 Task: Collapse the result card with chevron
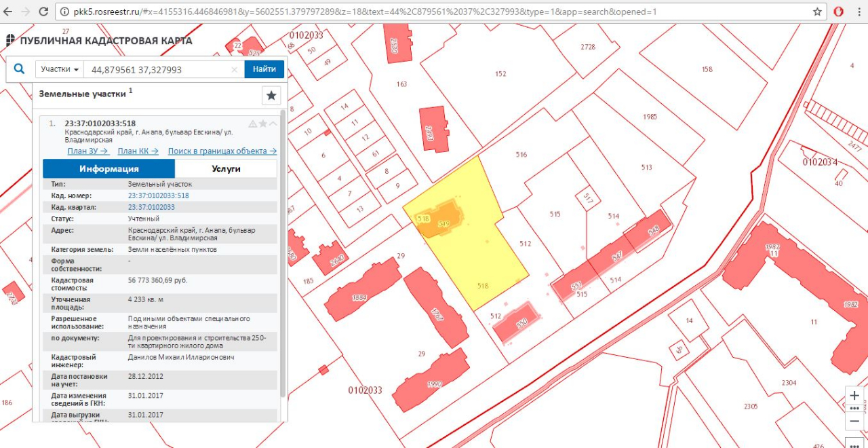tap(273, 124)
